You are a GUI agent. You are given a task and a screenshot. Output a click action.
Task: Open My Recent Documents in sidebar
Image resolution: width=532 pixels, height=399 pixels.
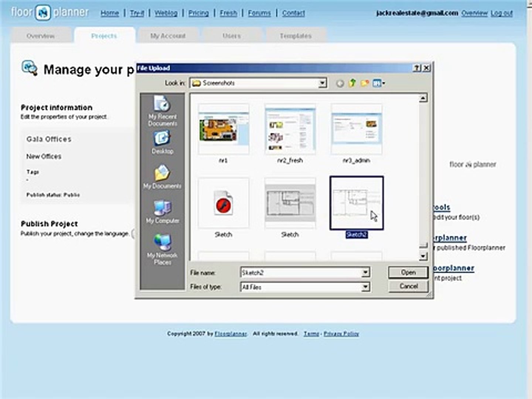click(x=162, y=110)
